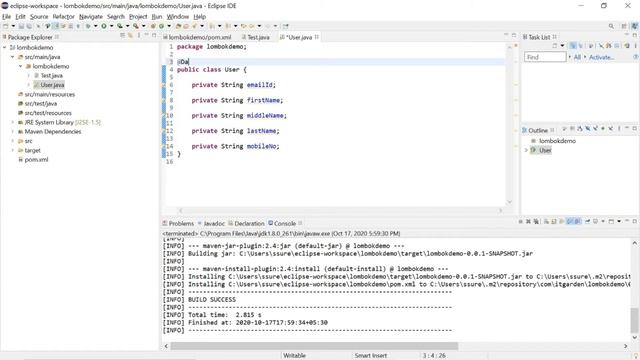
Task: Toggle Focus on Workweek in Task List
Action: [591, 46]
